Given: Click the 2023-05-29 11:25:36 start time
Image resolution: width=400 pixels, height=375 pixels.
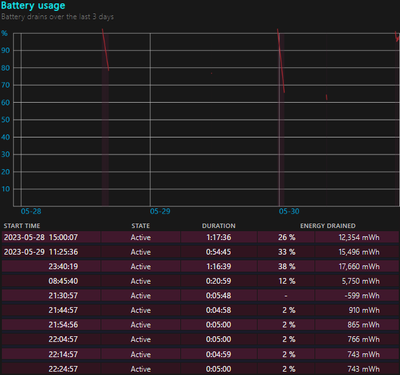Looking at the screenshot, I should 41,252.
